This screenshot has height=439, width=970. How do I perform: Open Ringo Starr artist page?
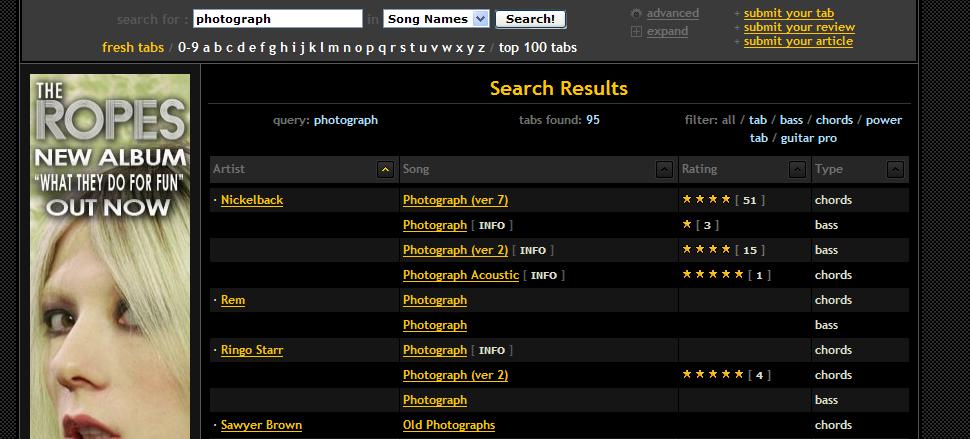pos(252,351)
